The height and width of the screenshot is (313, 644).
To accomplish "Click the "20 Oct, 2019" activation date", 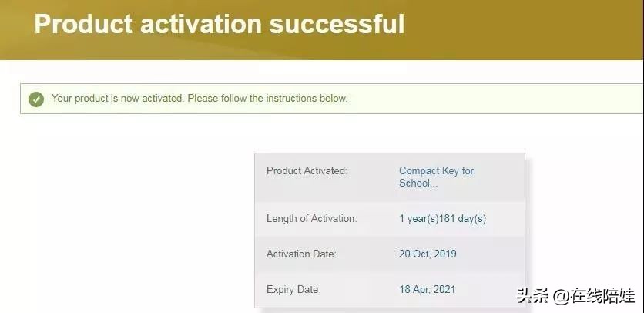I will click(x=428, y=254).
